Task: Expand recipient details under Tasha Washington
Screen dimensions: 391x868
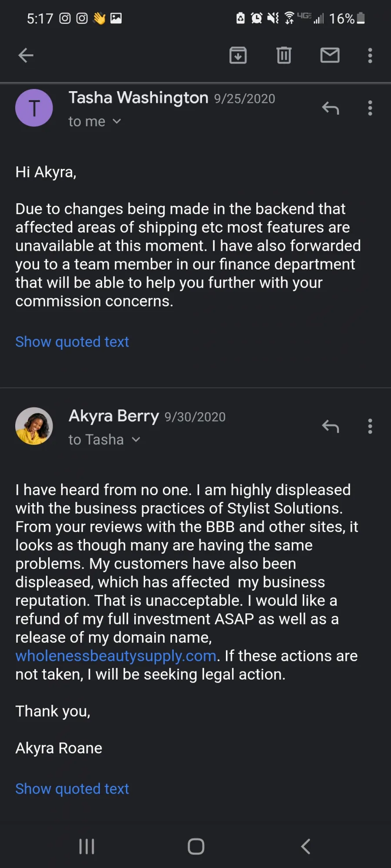Action: point(116,122)
